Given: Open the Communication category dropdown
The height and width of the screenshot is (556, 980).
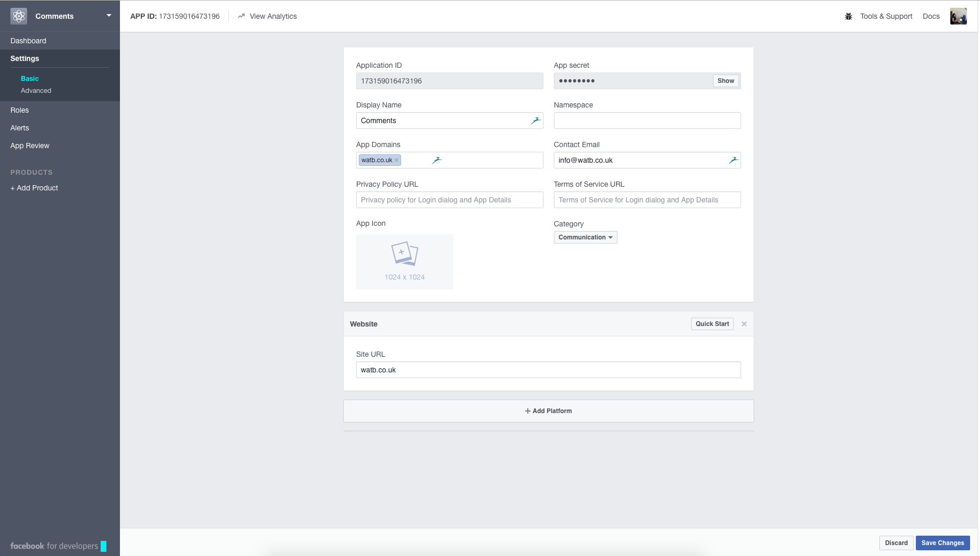Looking at the screenshot, I should point(585,237).
